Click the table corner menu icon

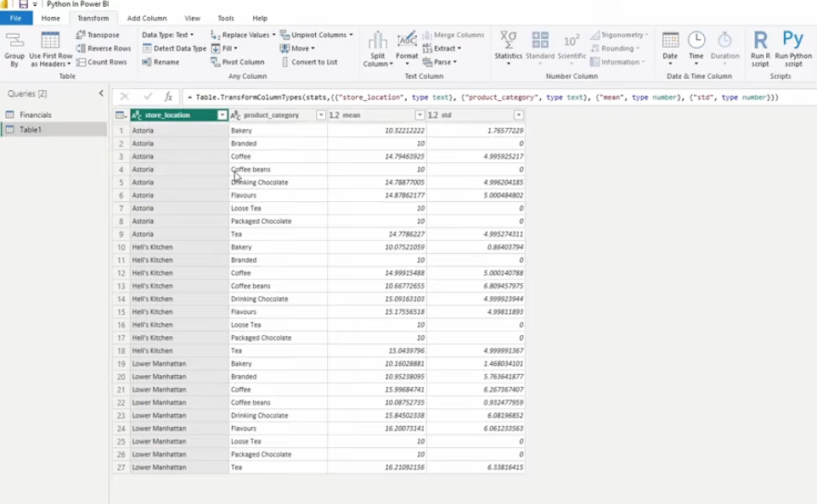[x=121, y=115]
